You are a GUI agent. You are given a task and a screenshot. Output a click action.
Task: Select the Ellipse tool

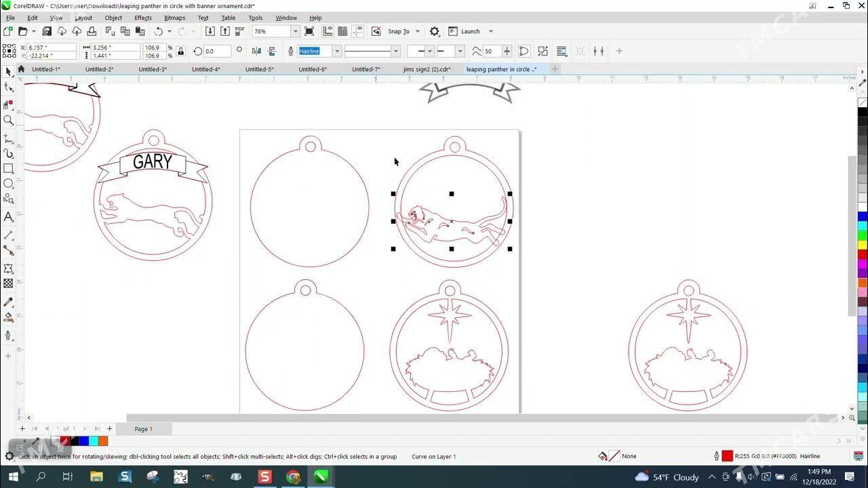(8, 184)
